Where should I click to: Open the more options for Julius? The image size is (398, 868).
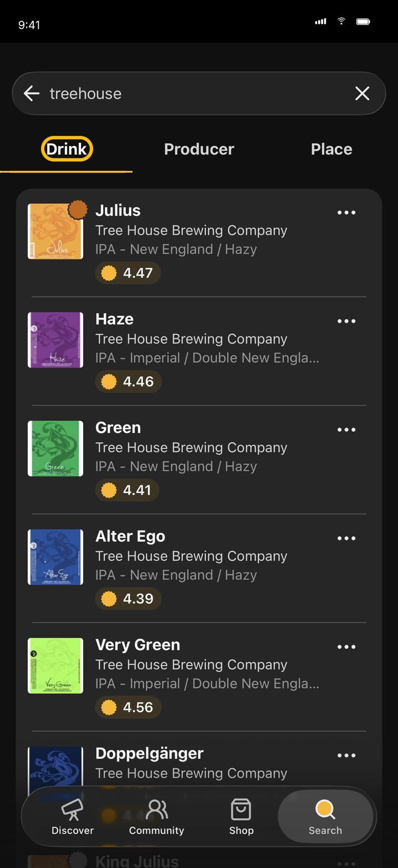click(x=346, y=213)
